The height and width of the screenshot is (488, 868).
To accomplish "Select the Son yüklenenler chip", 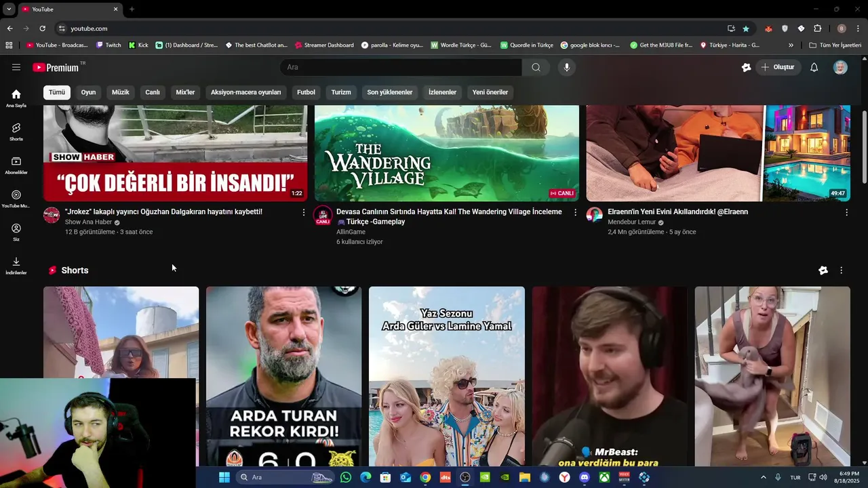I will point(390,92).
